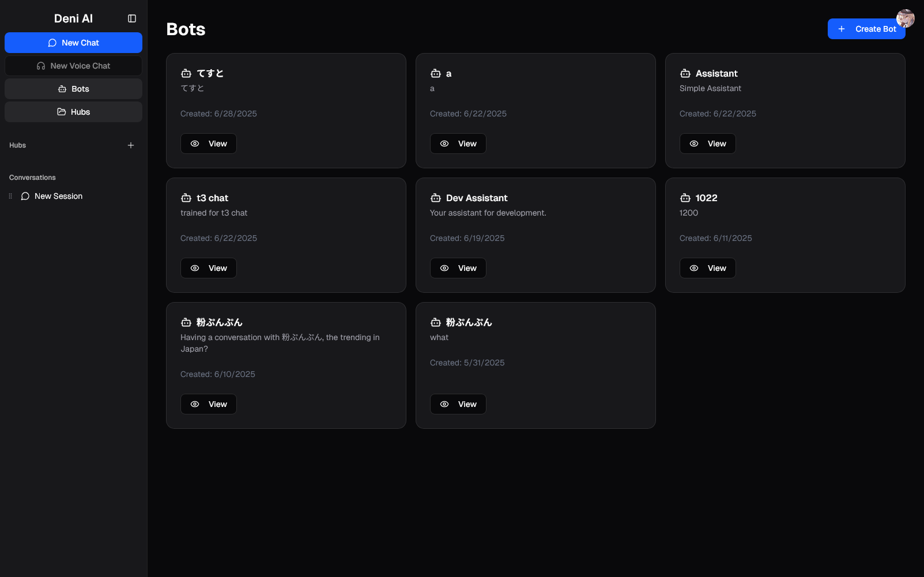
Task: Click the robot icon on 1022 card
Action: 685,198
